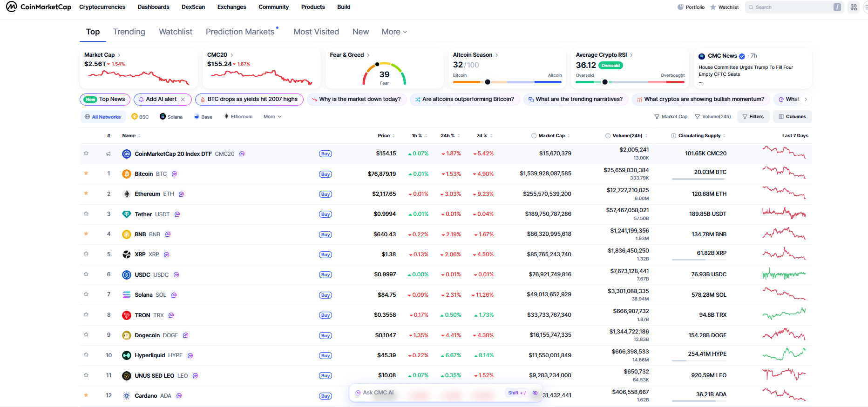Dismiss the Add AI alert chip
This screenshot has height=407, width=868.
[x=183, y=100]
